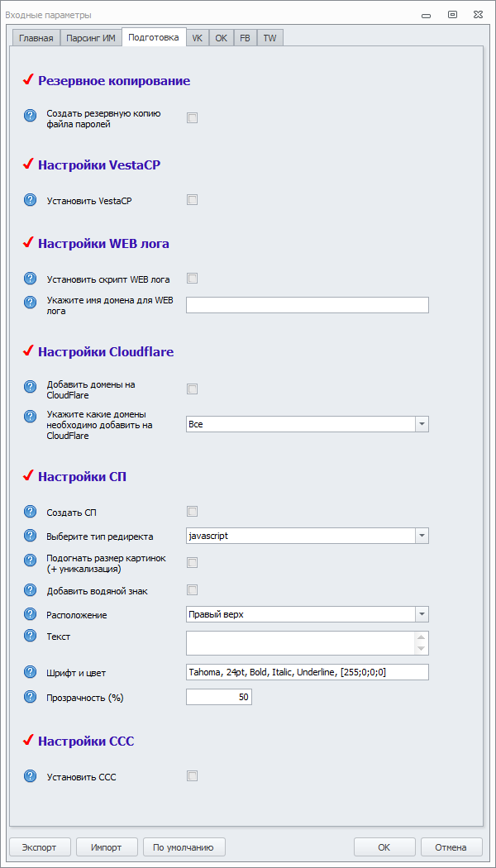The image size is (496, 868).
Task: Click help icon beside 'Добавить водяной знак'
Action: 31,590
